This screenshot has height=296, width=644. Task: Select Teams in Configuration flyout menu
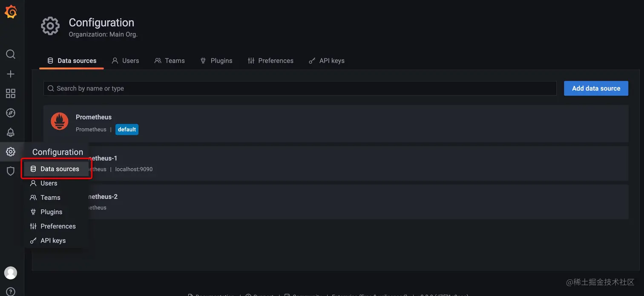click(x=56, y=197)
